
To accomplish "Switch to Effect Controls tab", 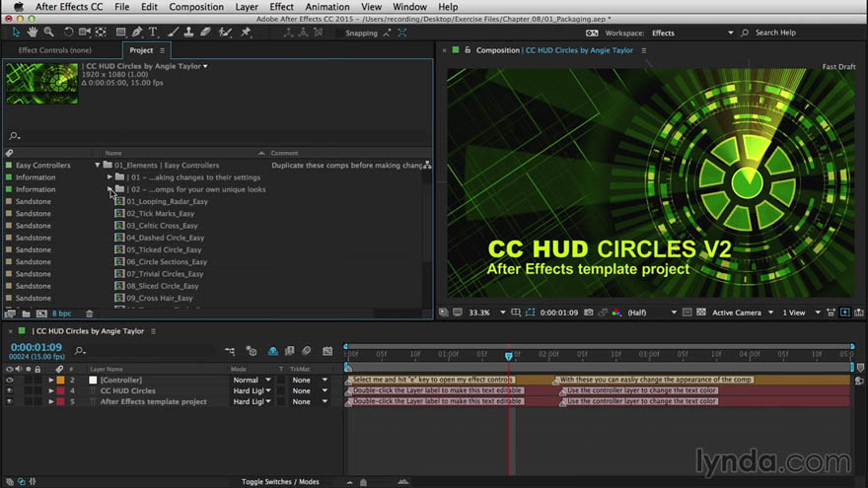I will [x=55, y=50].
